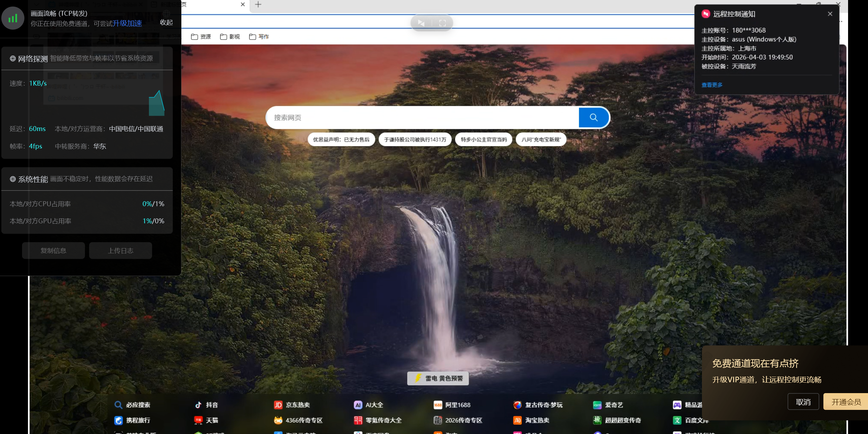Open the 写作 bookmarks folder
This screenshot has width=868, height=434.
[x=259, y=37]
